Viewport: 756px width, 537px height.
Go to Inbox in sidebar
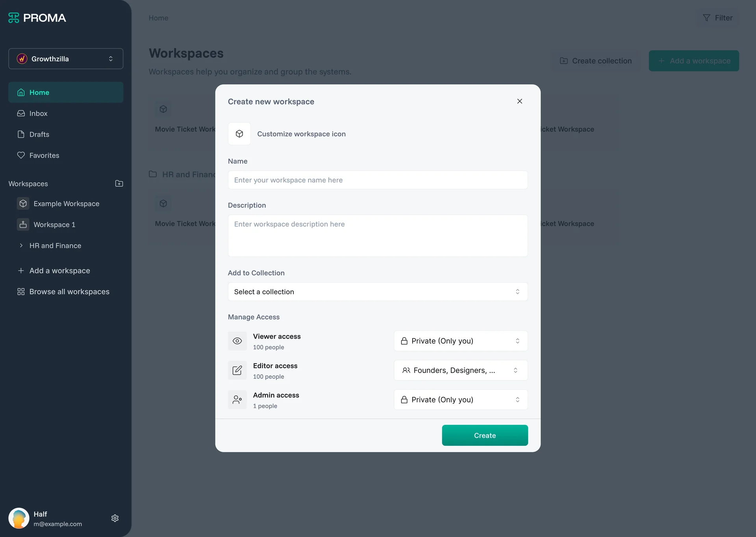click(x=38, y=113)
